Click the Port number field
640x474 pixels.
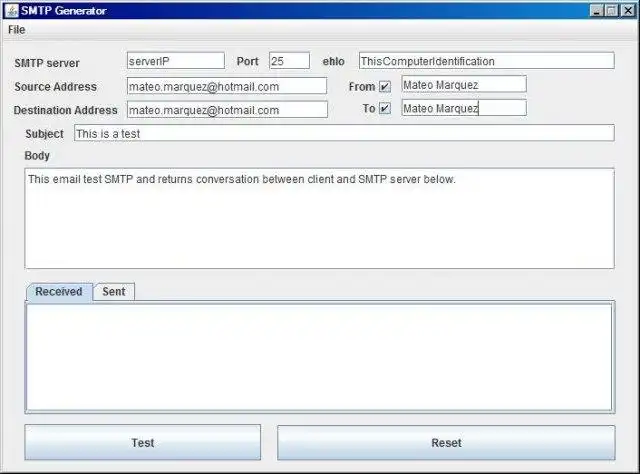tap(289, 61)
